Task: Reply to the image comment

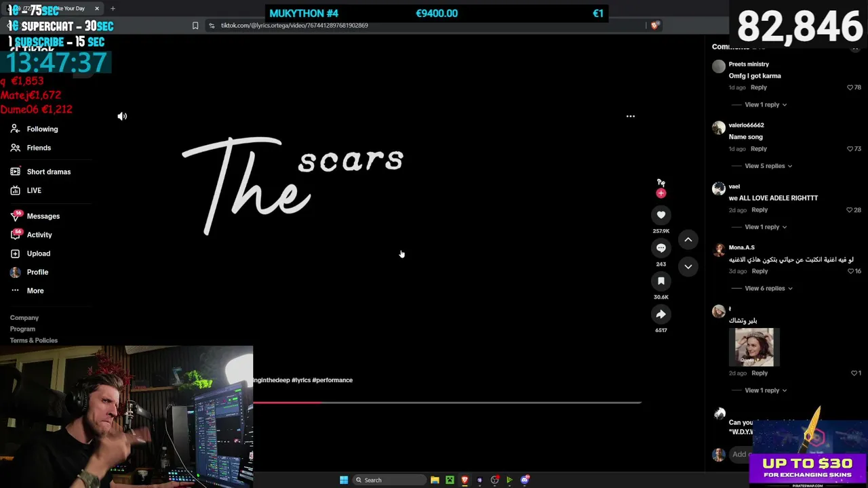Action: (x=759, y=373)
